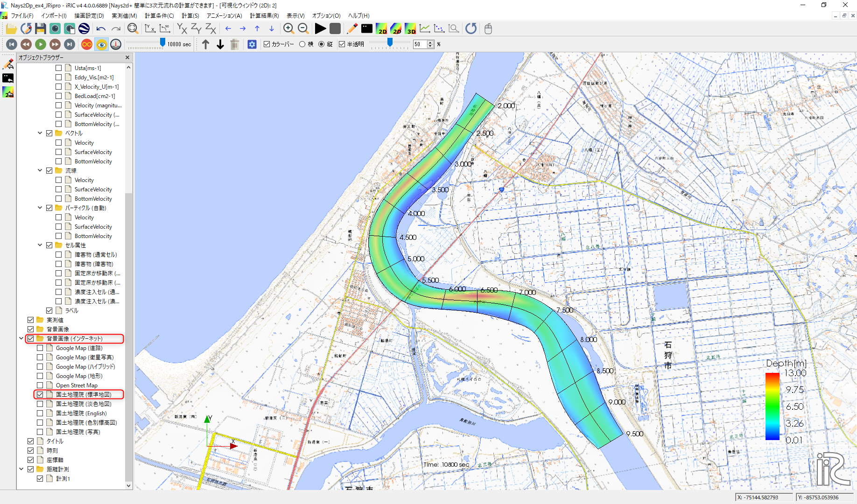
Task: Open file with folder icon
Action: tap(11, 29)
